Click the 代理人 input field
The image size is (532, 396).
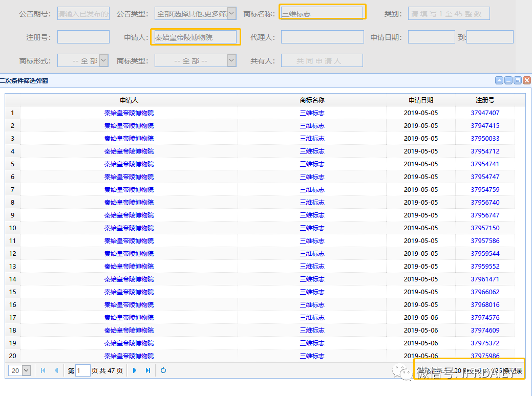(322, 37)
